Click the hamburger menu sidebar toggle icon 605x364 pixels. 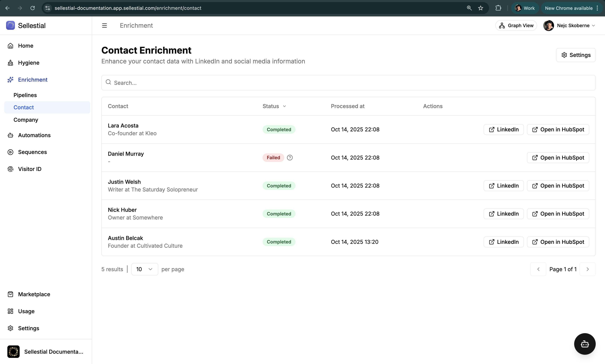(x=104, y=26)
